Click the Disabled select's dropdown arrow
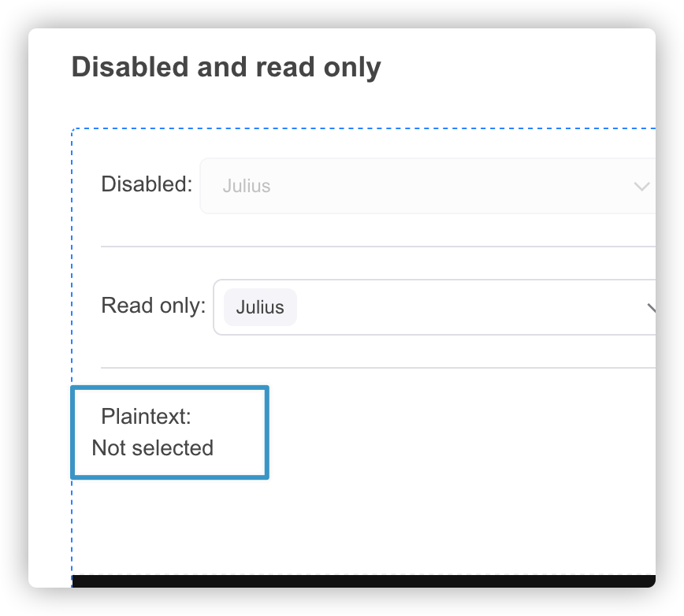684x616 pixels. (641, 186)
